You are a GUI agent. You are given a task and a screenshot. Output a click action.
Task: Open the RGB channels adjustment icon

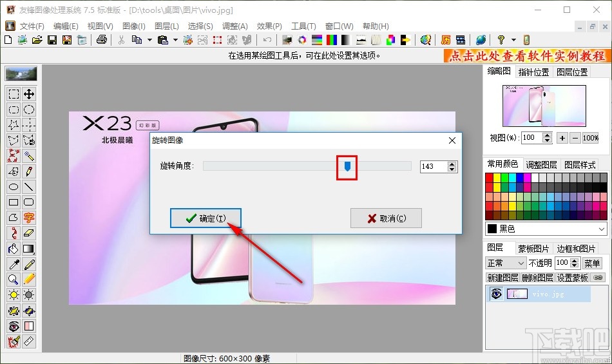point(331,40)
